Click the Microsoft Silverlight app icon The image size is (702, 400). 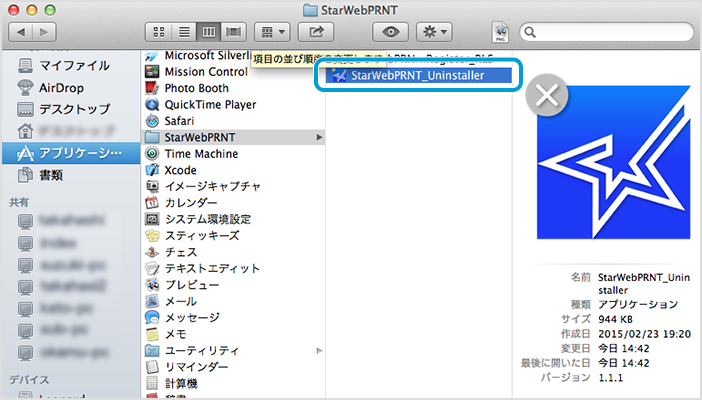(152, 56)
